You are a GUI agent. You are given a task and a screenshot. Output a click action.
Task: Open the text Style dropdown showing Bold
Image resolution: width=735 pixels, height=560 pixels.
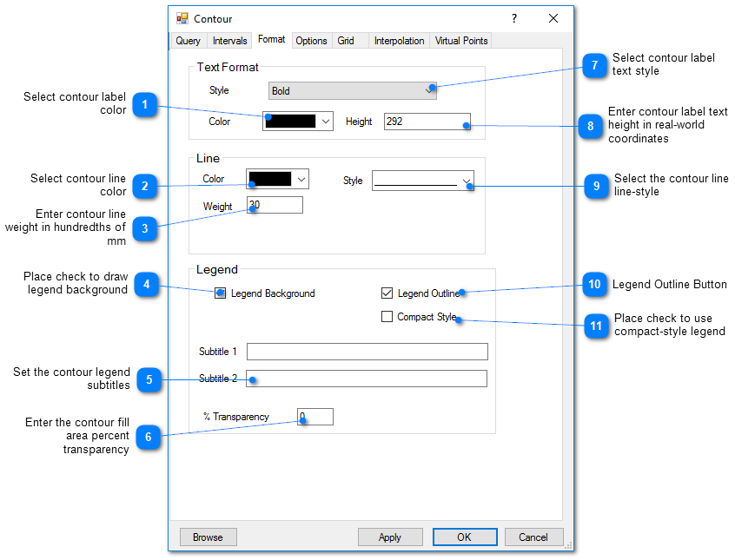point(352,91)
